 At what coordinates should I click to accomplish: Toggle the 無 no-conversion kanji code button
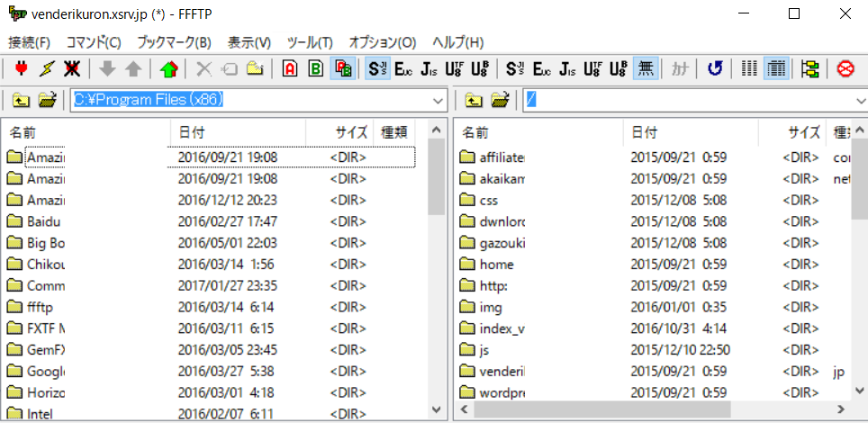[646, 69]
